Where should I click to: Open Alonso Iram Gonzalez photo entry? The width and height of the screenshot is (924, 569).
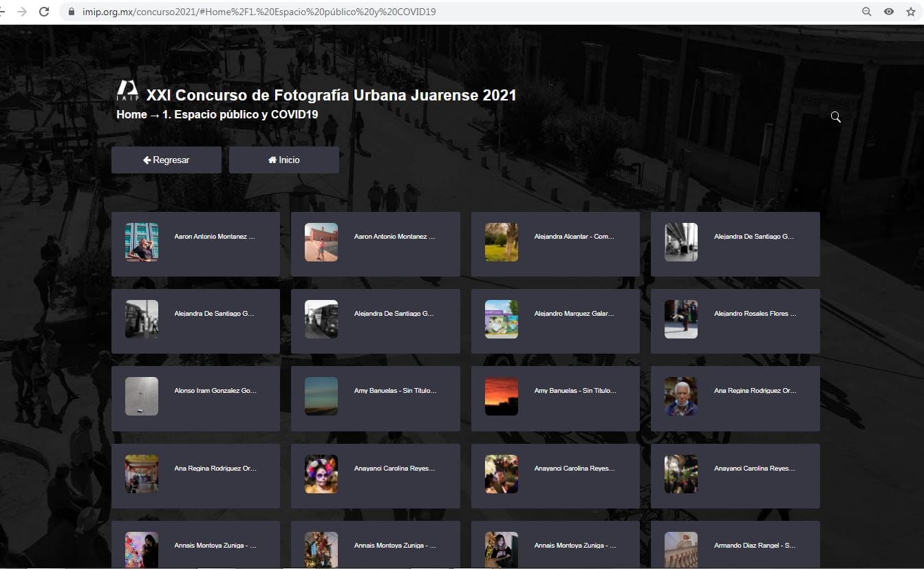point(195,398)
